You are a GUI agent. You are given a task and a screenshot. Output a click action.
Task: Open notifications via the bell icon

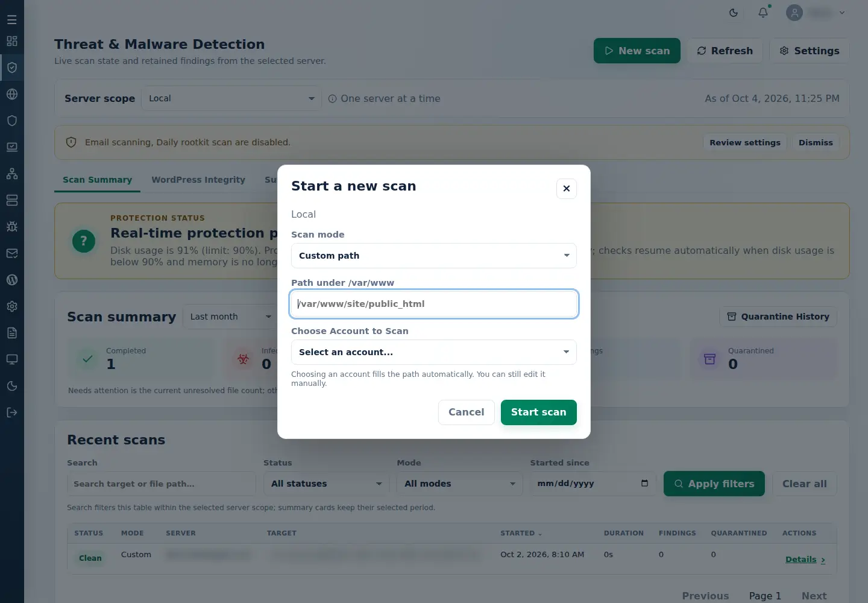click(x=763, y=13)
